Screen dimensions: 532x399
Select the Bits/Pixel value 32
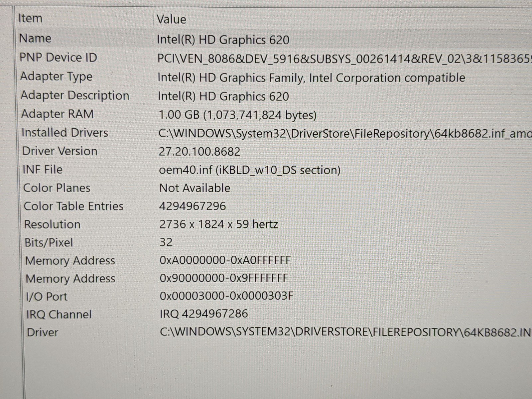pos(166,242)
